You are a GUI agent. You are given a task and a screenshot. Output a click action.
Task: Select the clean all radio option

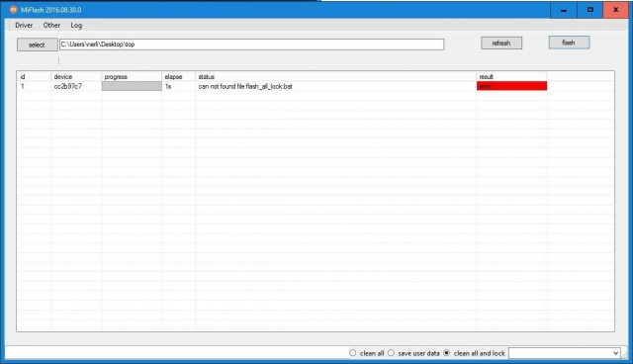click(x=353, y=353)
